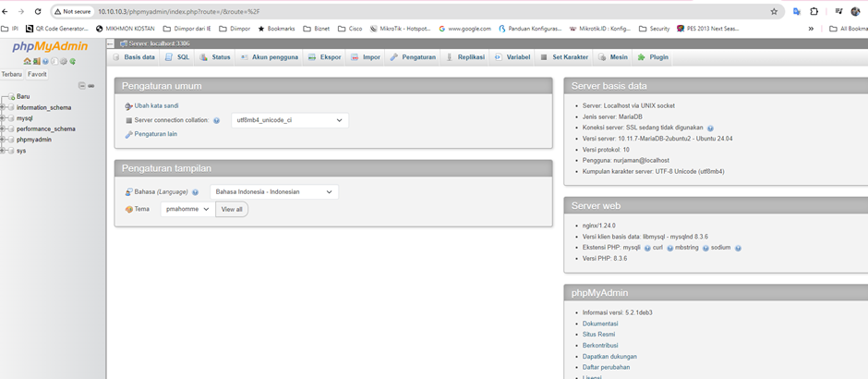Click the Home icon under phpMyAdmin logo
The height and width of the screenshot is (379, 868).
28,61
